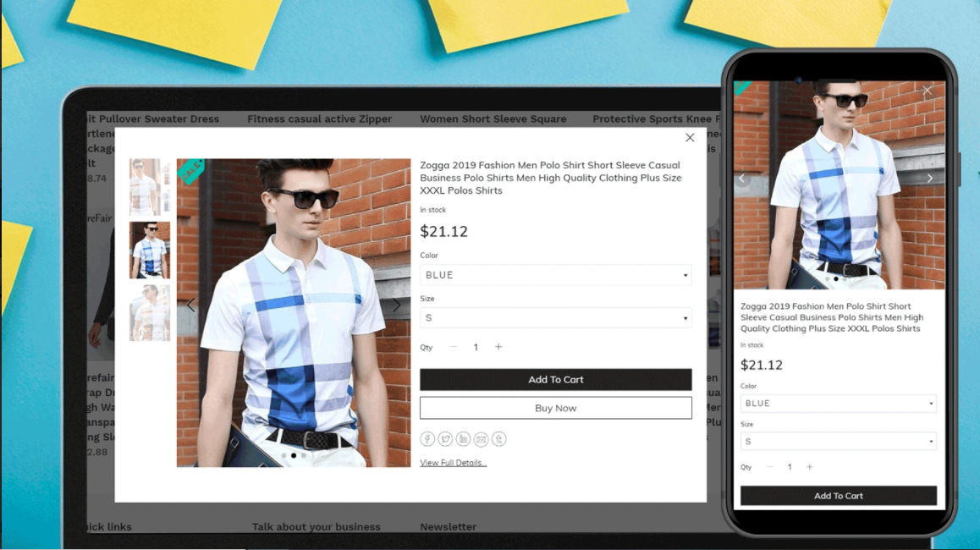Increase quantity in laptop modal
Viewport: 980px width, 550px height.
pos(498,347)
